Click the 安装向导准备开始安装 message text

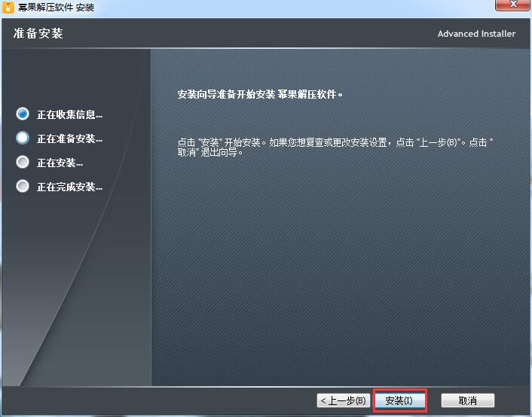260,94
